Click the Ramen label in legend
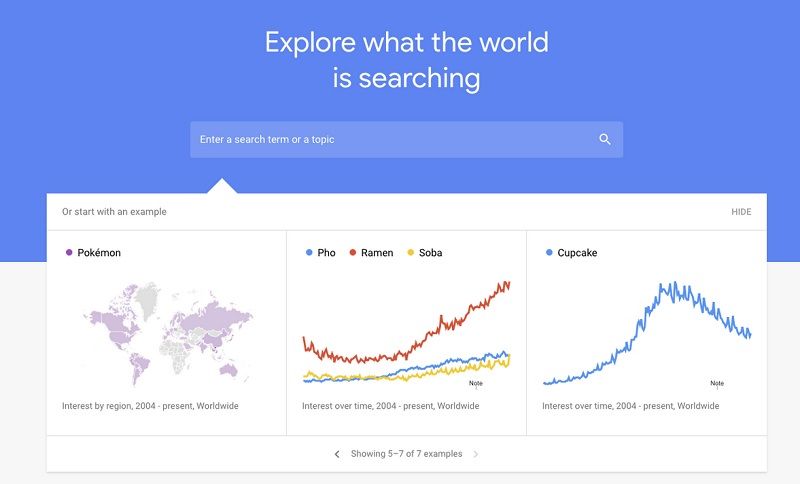This screenshot has width=800, height=484. (377, 252)
